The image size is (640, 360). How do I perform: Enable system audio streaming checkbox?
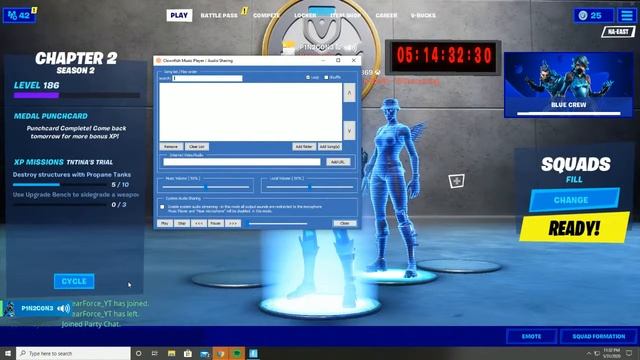[162, 207]
